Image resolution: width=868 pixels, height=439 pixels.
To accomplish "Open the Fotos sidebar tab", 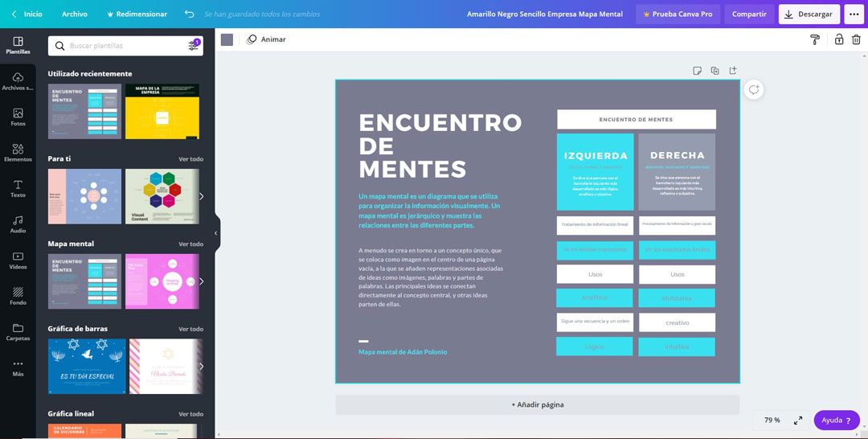I will 18,117.
